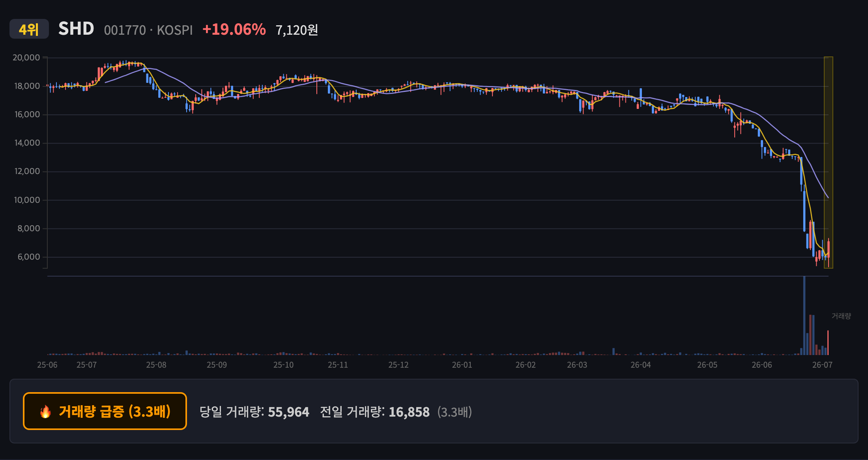The image size is (868, 460).
Task: Click the 25-09 date label
Action: pyautogui.click(x=217, y=365)
